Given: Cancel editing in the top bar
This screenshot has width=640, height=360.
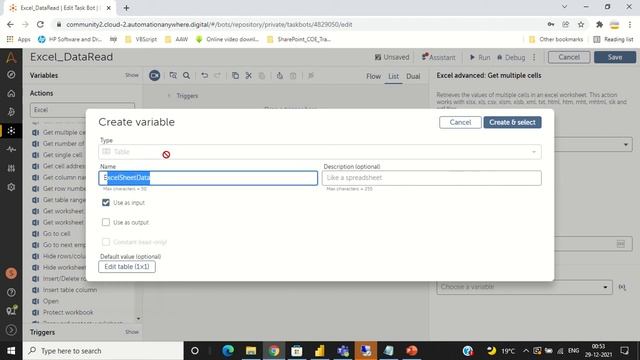Looking at the screenshot, I should (569, 57).
